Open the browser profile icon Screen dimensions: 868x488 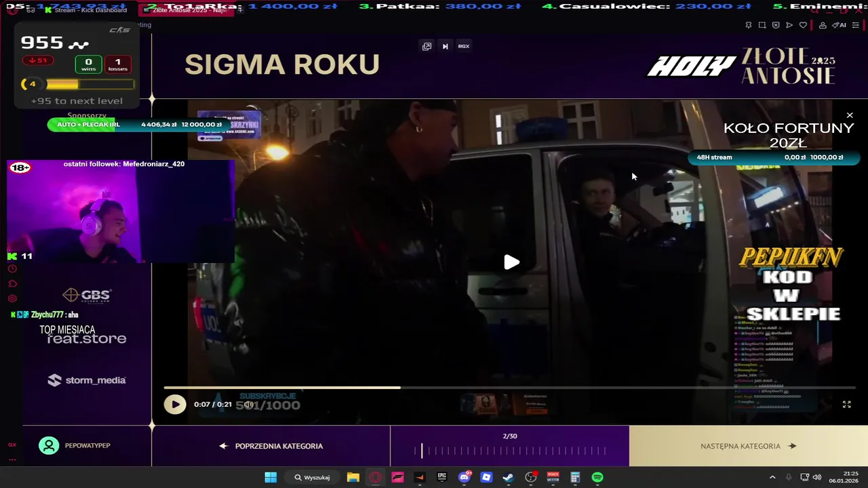[823, 25]
